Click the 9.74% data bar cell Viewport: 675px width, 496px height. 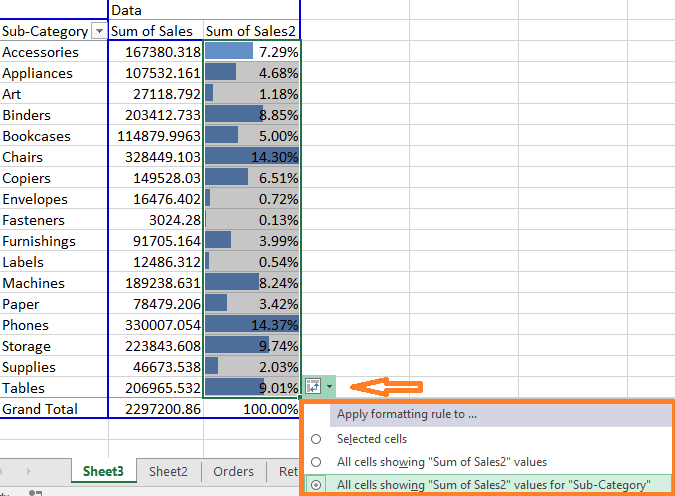(252, 346)
